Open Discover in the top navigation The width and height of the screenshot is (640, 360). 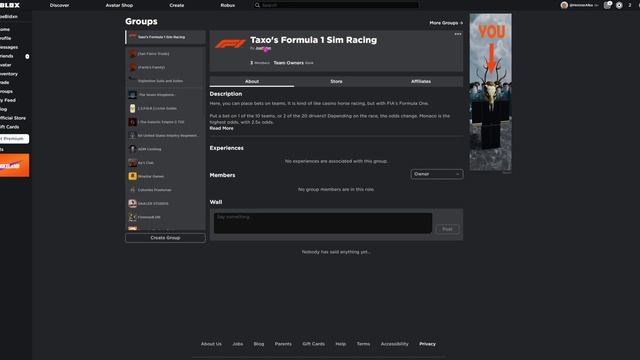coord(60,5)
